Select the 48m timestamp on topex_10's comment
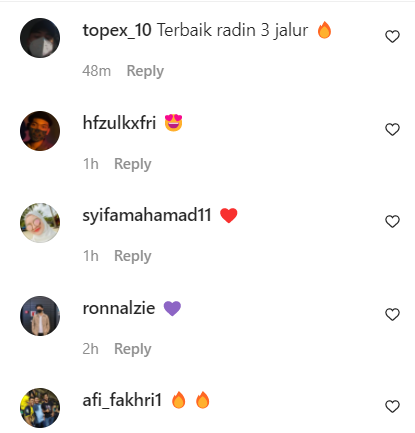 97,71
